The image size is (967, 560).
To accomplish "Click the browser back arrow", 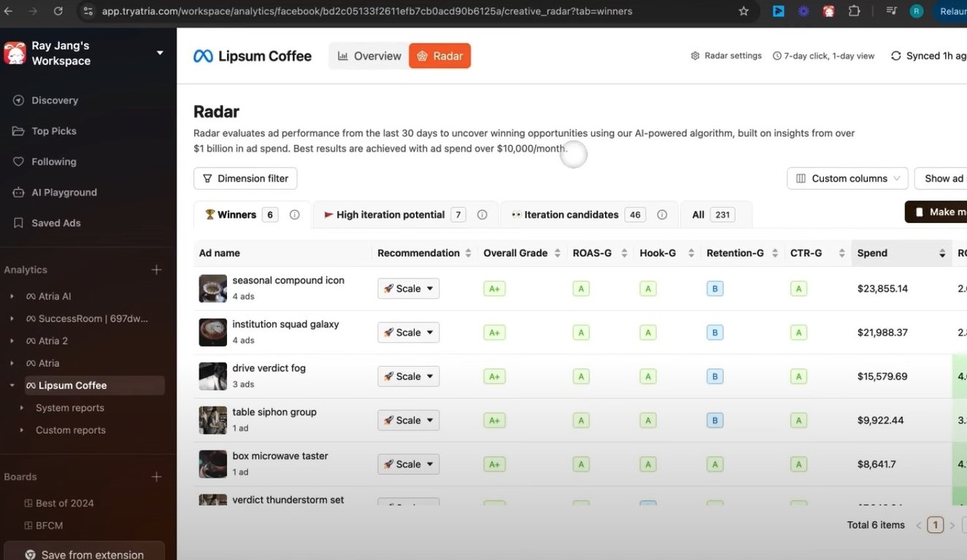I will click(x=9, y=11).
